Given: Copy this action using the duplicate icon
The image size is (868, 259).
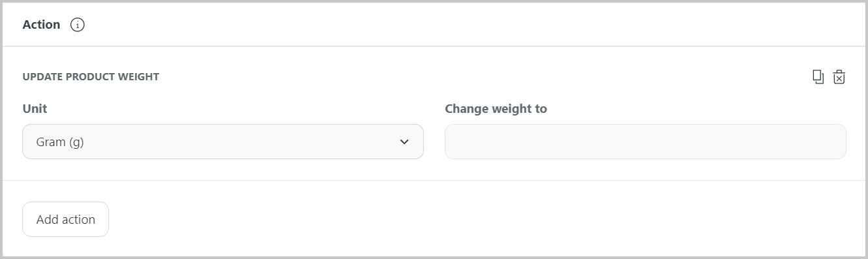Looking at the screenshot, I should (818, 77).
